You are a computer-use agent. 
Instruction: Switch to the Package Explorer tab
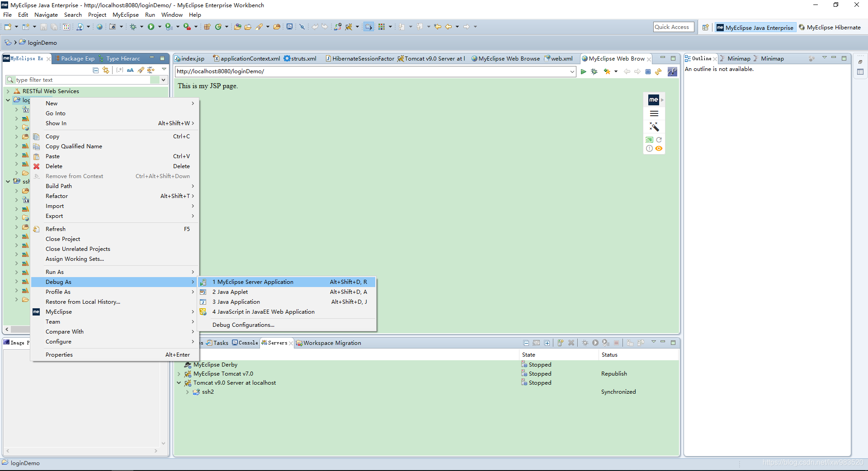(x=74, y=59)
